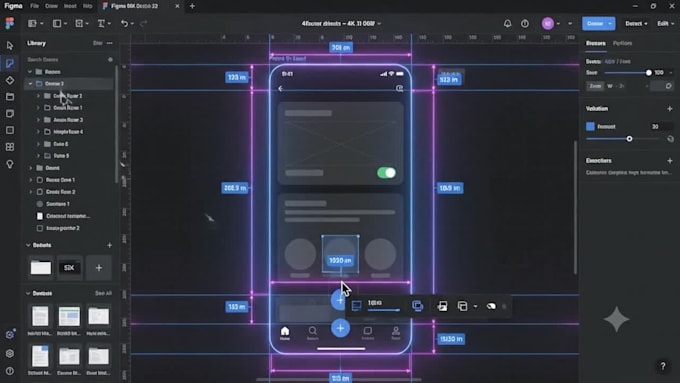680x383 pixels.
Task: Open dropdown arrow next to Text tool
Action: (109, 23)
